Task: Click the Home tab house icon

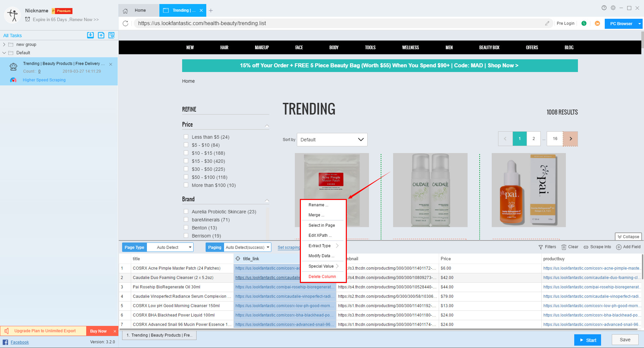Action: pos(125,11)
